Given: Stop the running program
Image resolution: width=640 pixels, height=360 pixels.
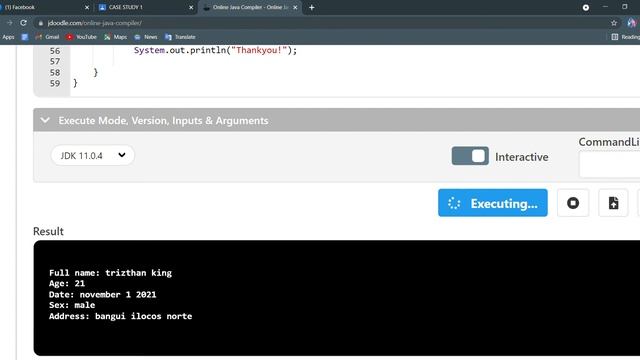Looking at the screenshot, I should tap(573, 203).
